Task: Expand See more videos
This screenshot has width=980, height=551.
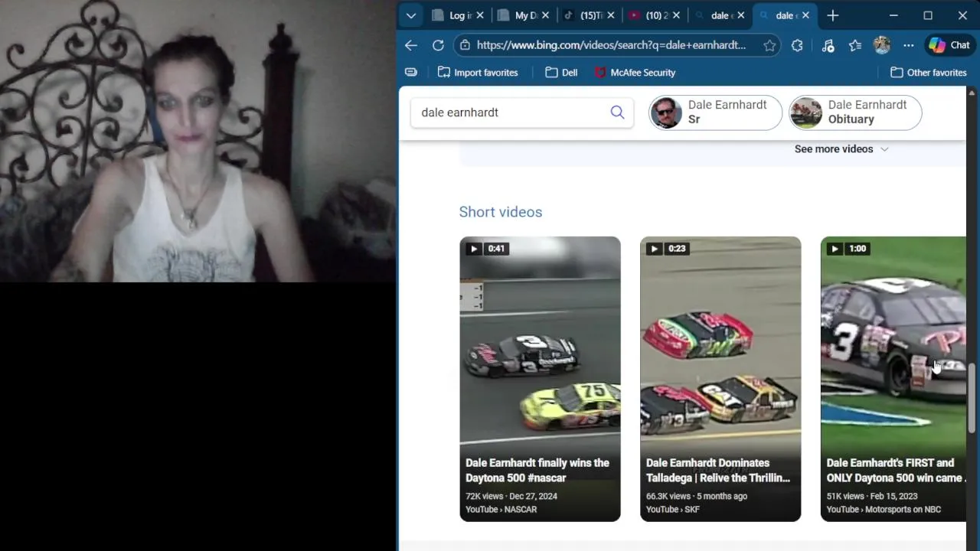Action: [841, 149]
